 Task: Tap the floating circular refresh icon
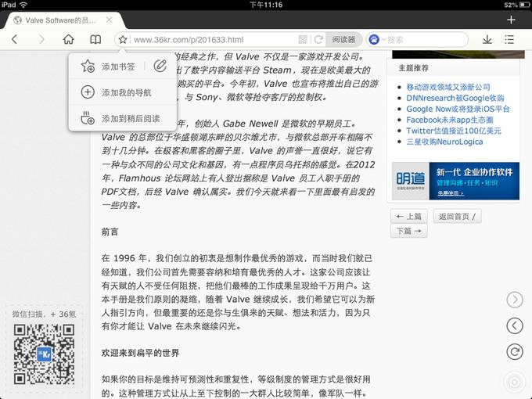(514, 352)
